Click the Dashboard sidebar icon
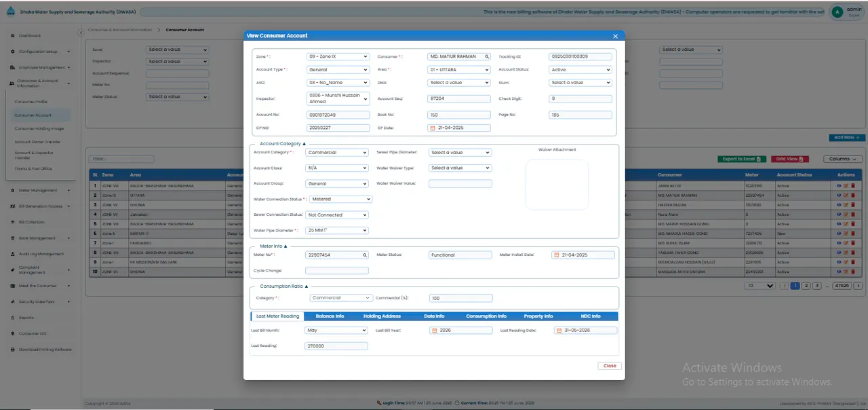868x410 pixels. [14, 35]
